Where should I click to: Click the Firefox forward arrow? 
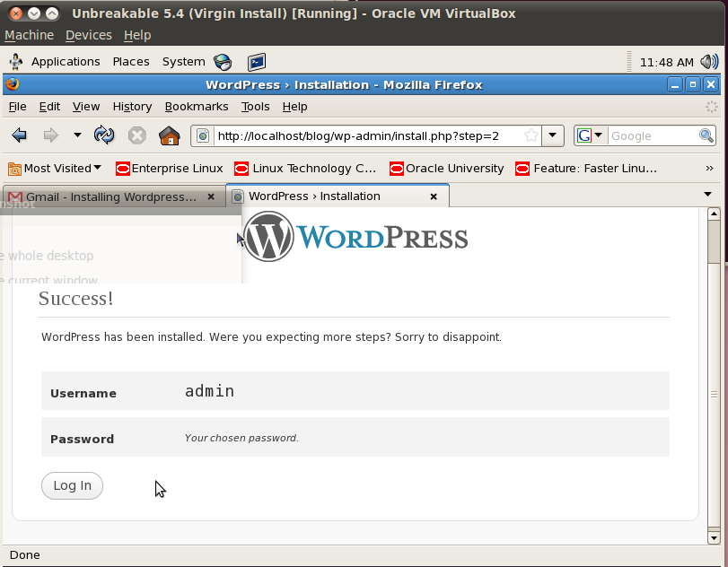tap(50, 135)
